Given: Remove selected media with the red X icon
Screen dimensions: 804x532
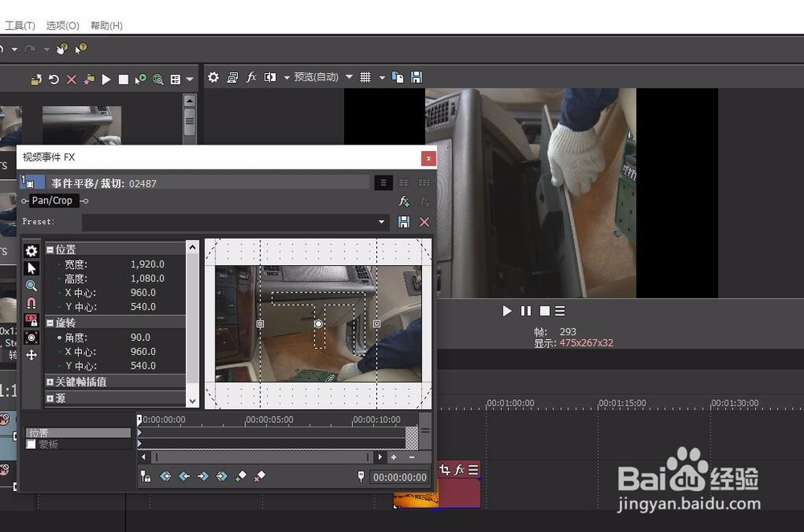Looking at the screenshot, I should pyautogui.click(x=72, y=80).
